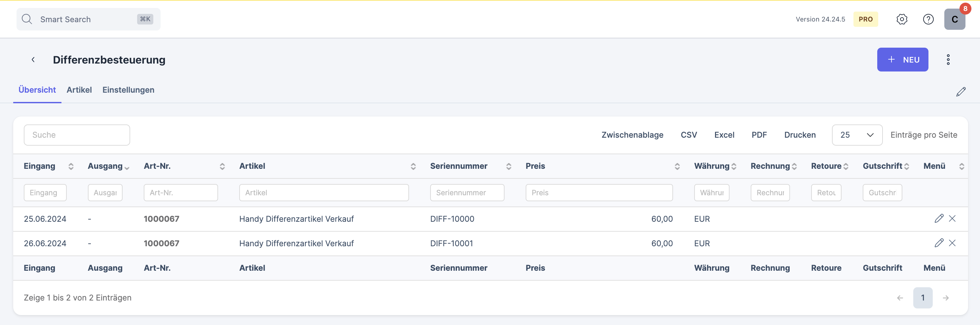This screenshot has width=980, height=325.
Task: Edit the DIFF-10000 row with pencil icon
Action: (938, 218)
